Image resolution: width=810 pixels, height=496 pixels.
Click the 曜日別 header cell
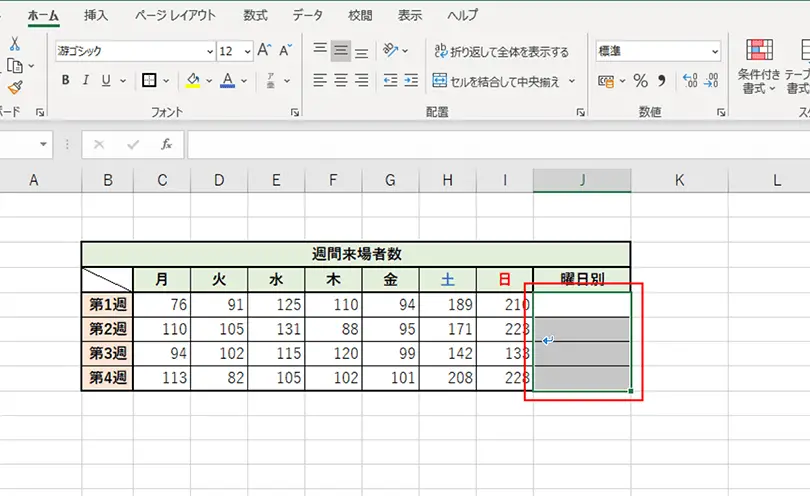click(582, 280)
